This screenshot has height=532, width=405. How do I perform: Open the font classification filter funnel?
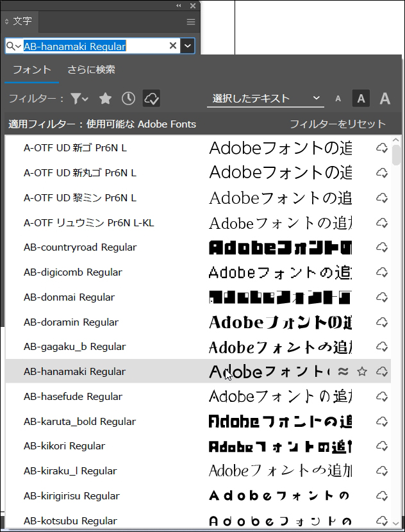[79, 99]
